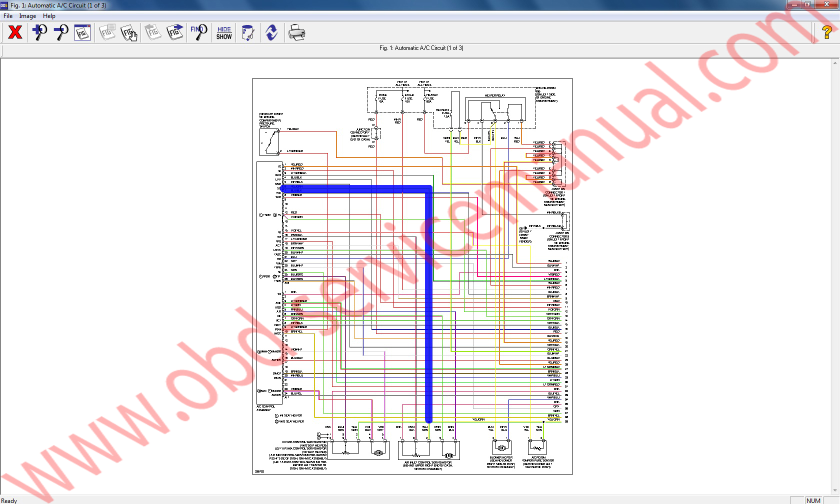Zoom in on the wiring diagram
Viewport: 840px width, 504px height.
tap(39, 32)
